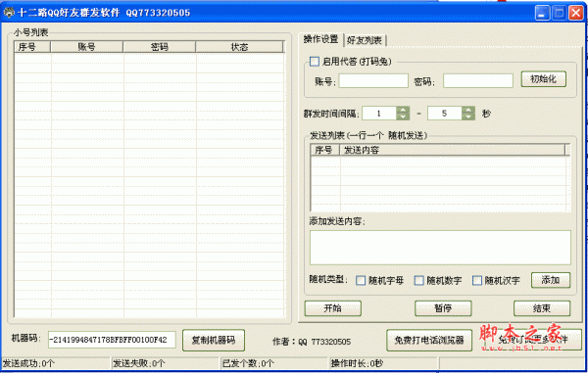Image resolution: width=588 pixels, height=373 pixels.
Task: Enable the 启用代答 (打码兔) checkbox
Action: [315, 62]
